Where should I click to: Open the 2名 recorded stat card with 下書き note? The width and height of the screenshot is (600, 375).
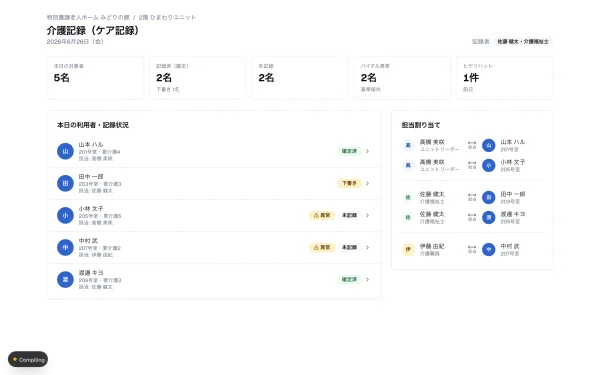(x=197, y=78)
